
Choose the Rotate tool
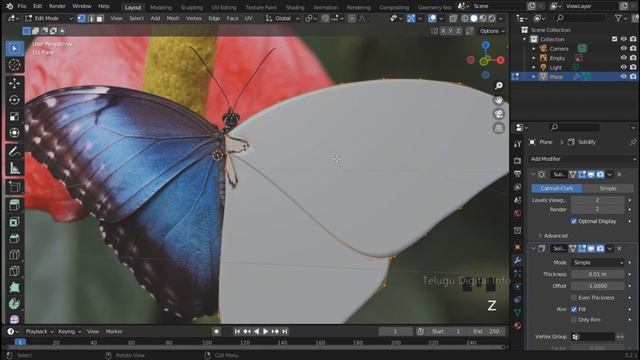15,100
